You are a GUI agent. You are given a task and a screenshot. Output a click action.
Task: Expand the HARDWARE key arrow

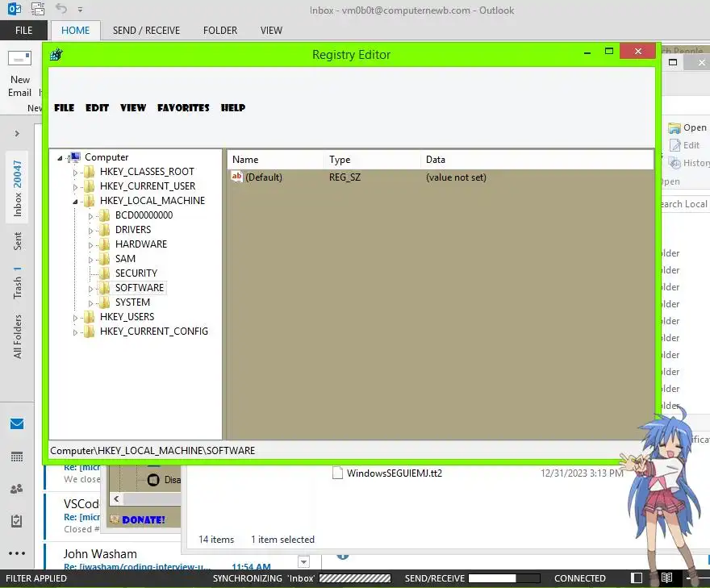pyautogui.click(x=90, y=245)
